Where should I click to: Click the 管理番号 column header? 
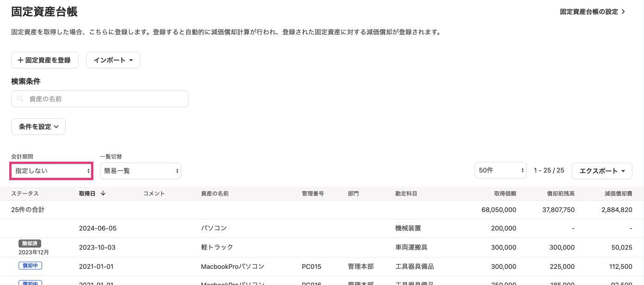313,194
